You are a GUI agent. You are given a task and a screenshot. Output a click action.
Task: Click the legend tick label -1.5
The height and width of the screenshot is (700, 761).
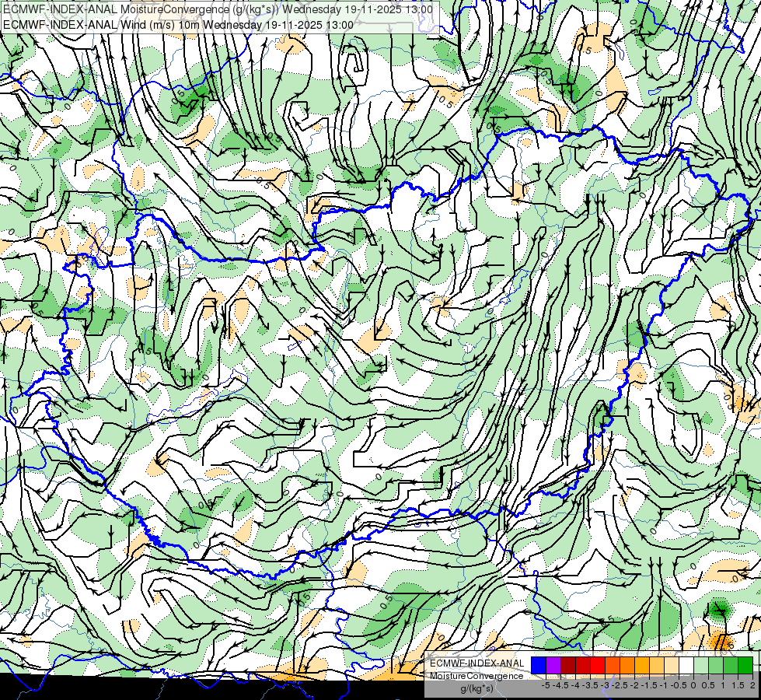[x=649, y=685]
